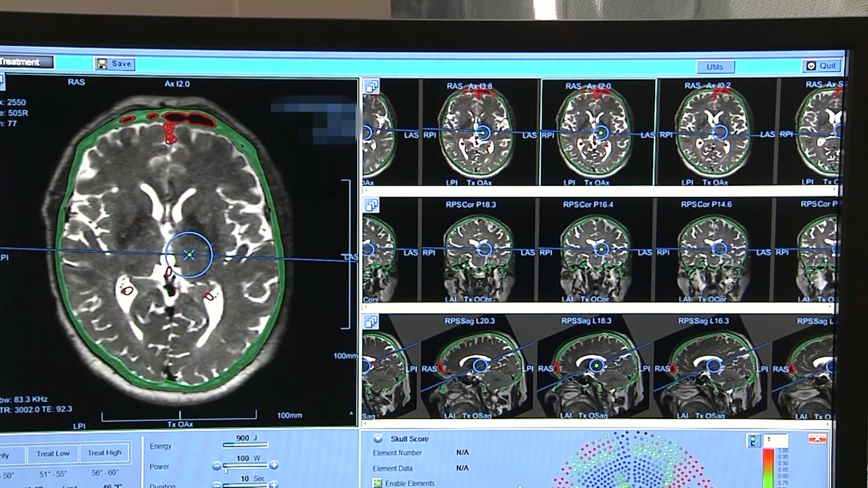Click the target circle on main axial image
This screenshot has width=868, height=488.
click(189, 255)
